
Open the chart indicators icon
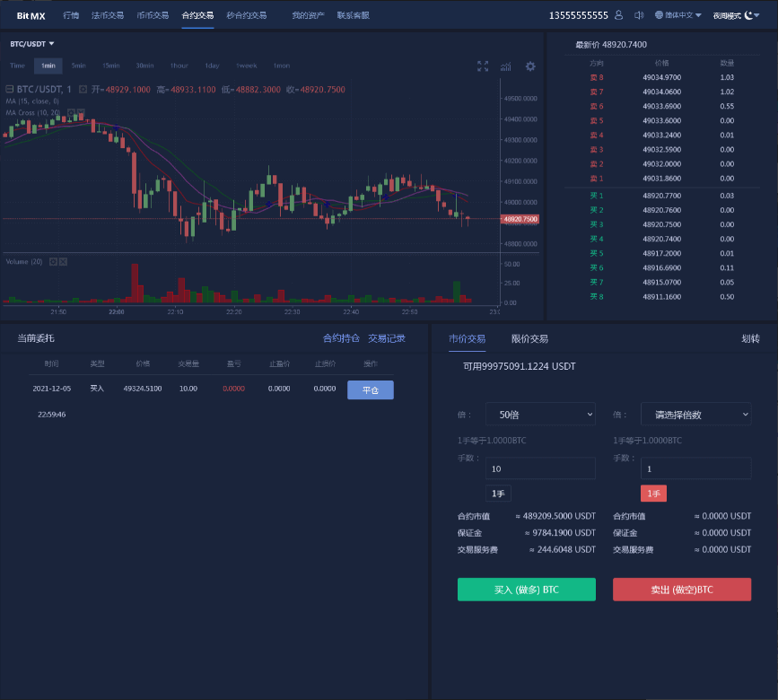point(506,66)
